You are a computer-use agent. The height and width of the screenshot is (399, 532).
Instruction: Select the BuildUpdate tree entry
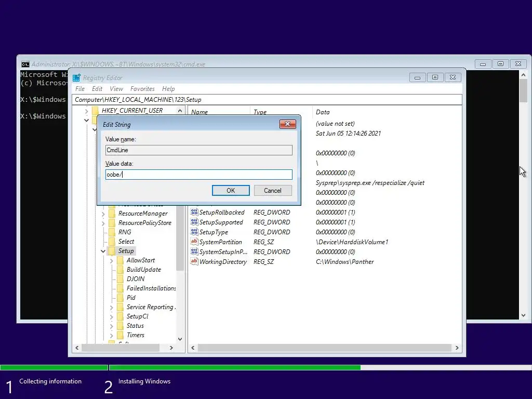[143, 270]
